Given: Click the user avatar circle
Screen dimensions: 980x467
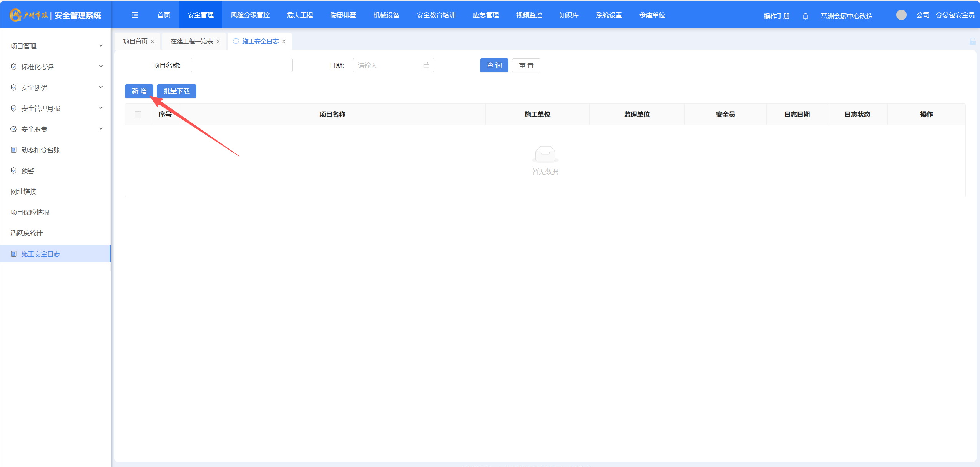Looking at the screenshot, I should [x=901, y=15].
